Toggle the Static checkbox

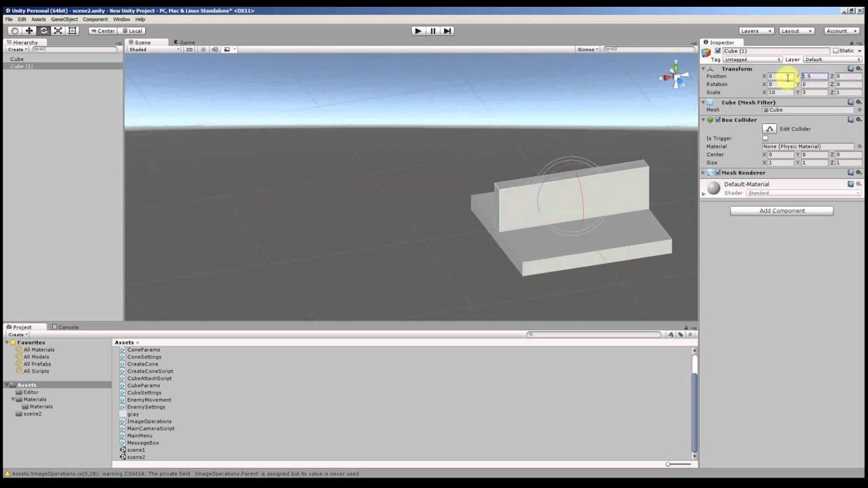click(836, 51)
